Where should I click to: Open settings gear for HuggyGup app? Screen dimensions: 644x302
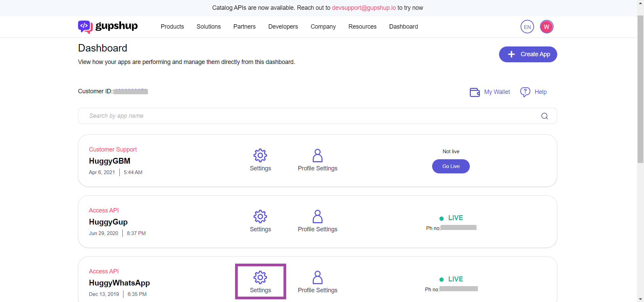(x=260, y=216)
